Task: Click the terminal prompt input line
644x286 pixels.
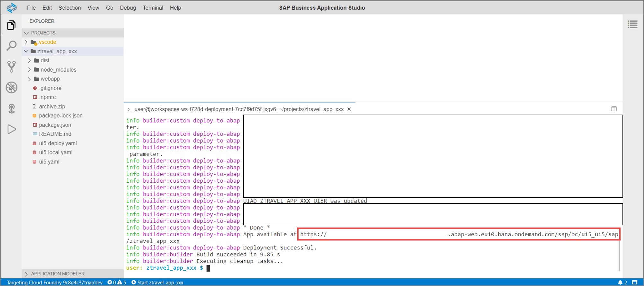Action: (x=208, y=268)
